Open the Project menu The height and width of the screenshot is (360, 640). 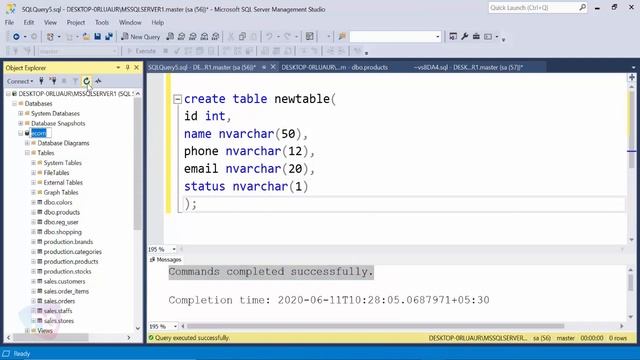pos(76,22)
